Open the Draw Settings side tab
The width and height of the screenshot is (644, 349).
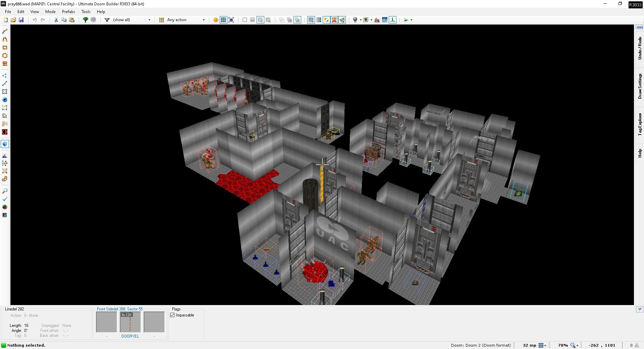pyautogui.click(x=640, y=86)
